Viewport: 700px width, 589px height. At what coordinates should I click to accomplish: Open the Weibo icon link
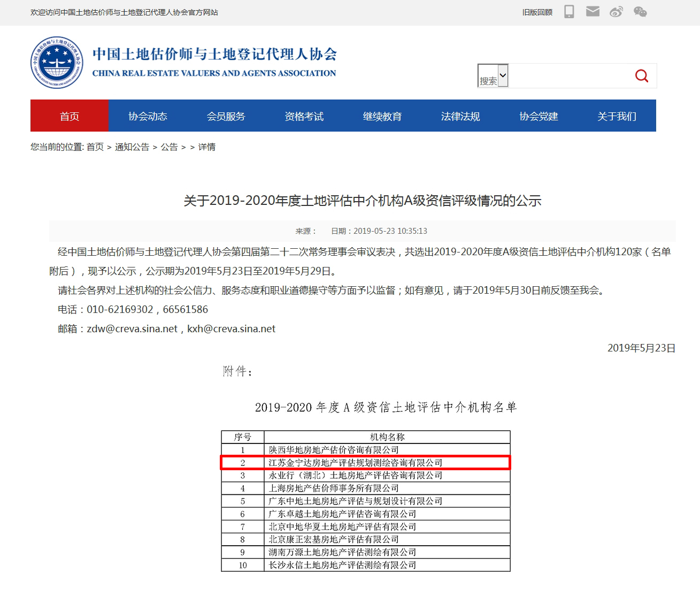(616, 12)
